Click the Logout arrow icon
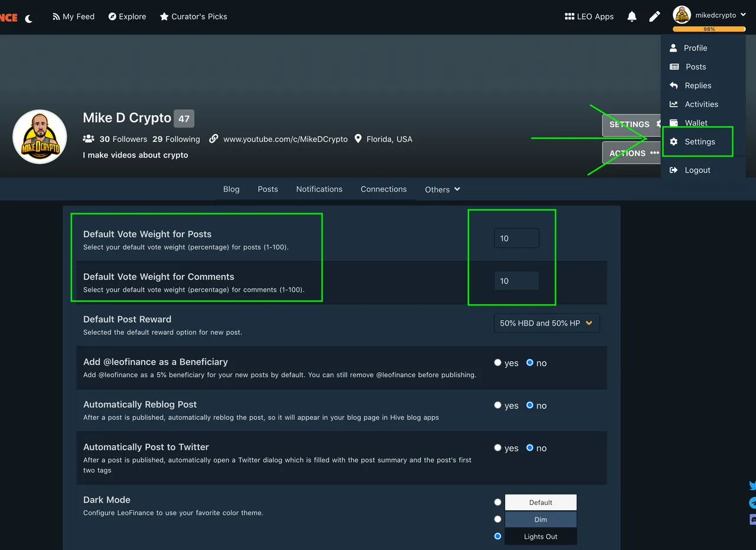The width and height of the screenshot is (756, 550). (x=674, y=170)
